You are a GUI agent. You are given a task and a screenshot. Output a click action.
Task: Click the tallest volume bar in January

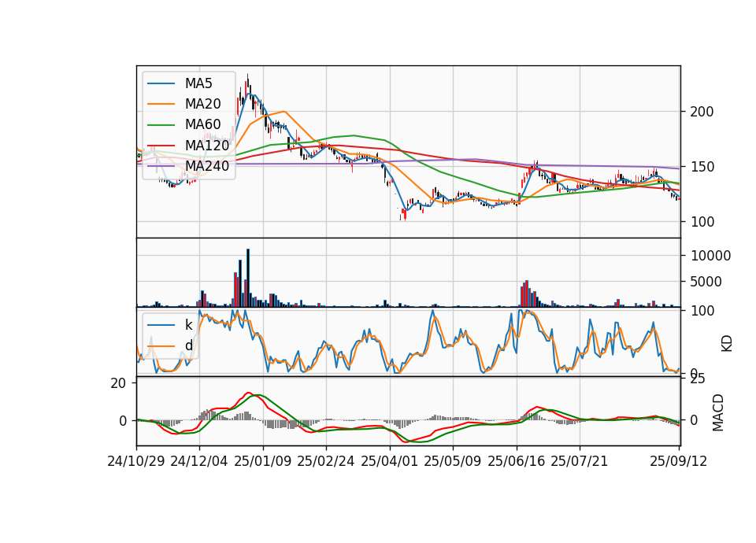click(x=248, y=278)
